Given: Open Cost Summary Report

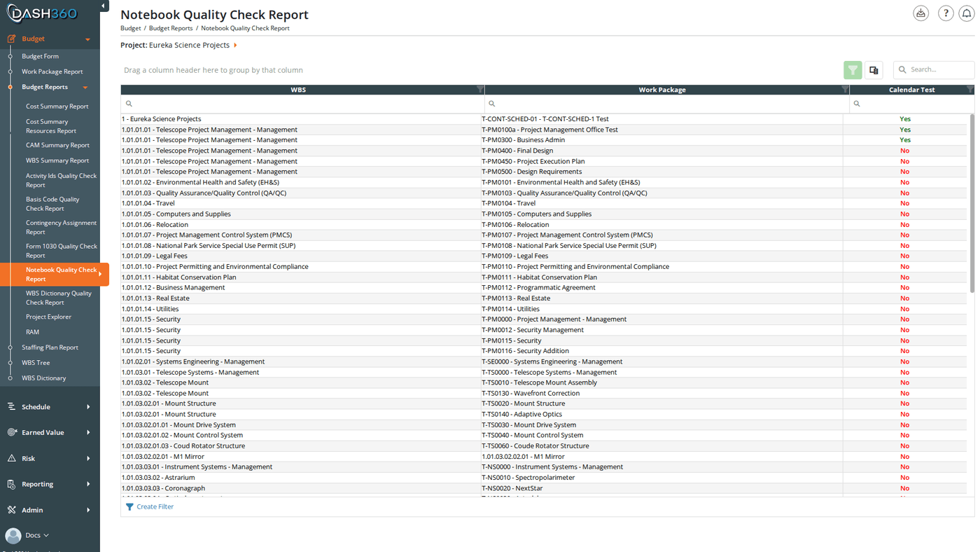Looking at the screenshot, I should point(57,106).
